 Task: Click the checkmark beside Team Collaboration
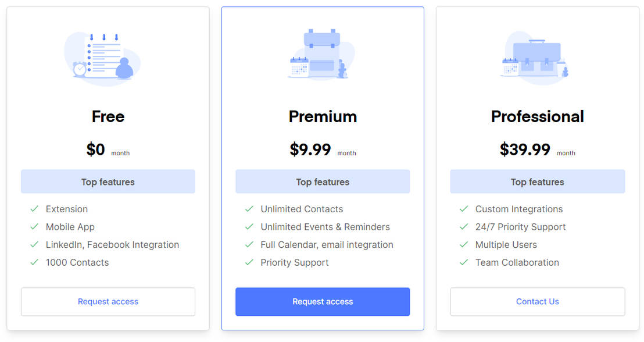pos(464,263)
